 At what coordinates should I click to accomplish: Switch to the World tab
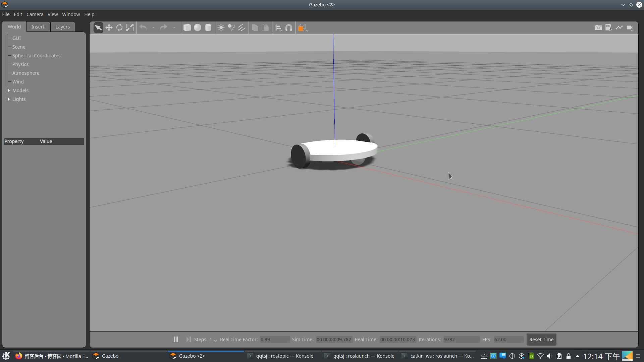click(14, 27)
